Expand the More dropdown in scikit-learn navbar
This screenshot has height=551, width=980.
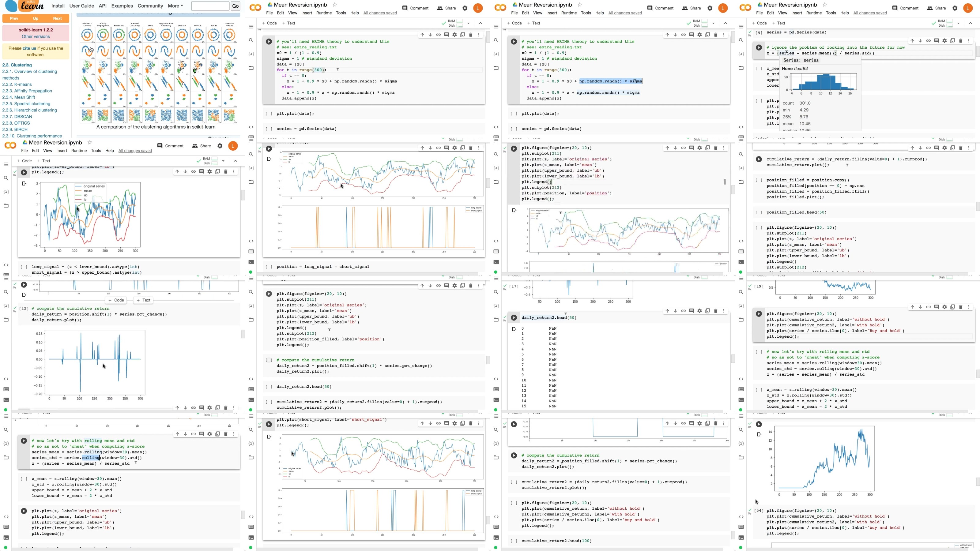tap(175, 6)
